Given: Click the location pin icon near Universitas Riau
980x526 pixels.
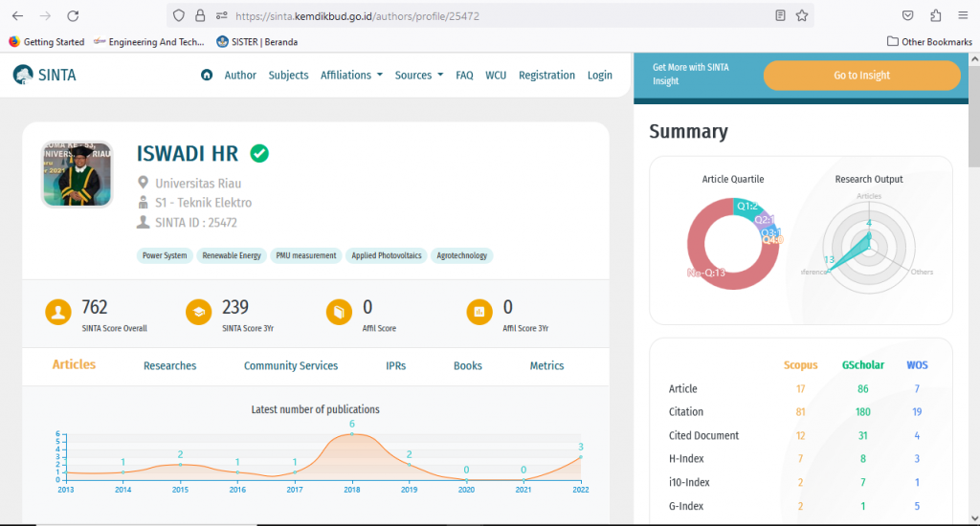Looking at the screenshot, I should [144, 183].
